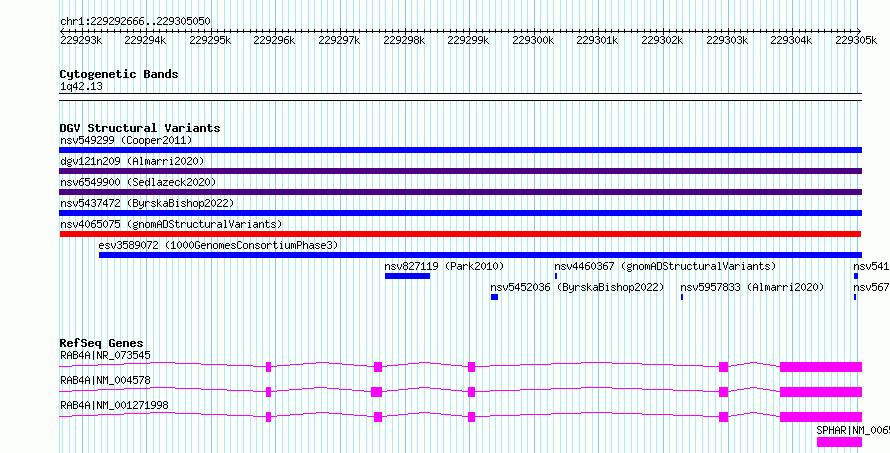Click the SPHAR gene magenta block

839,442
